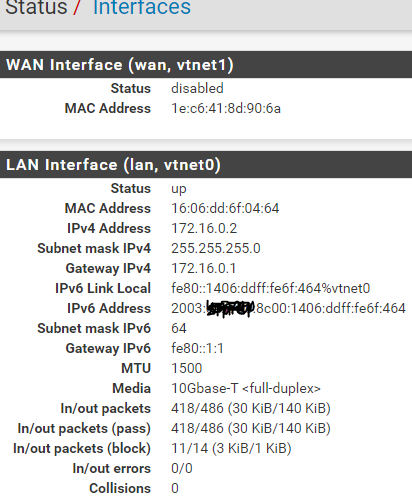Viewport: 412px width, 499px height.
Task: Click the subnet mask 255.255.255.0 value
Action: 216,248
